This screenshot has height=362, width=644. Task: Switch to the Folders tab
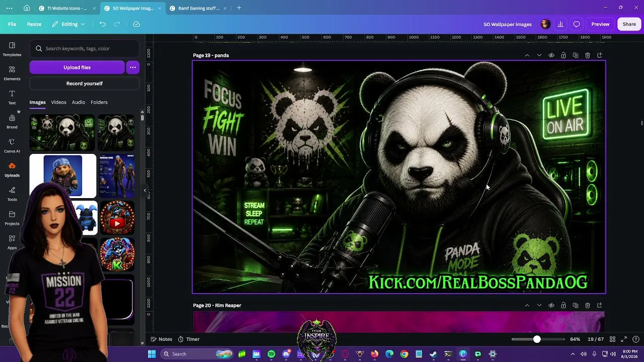click(99, 103)
